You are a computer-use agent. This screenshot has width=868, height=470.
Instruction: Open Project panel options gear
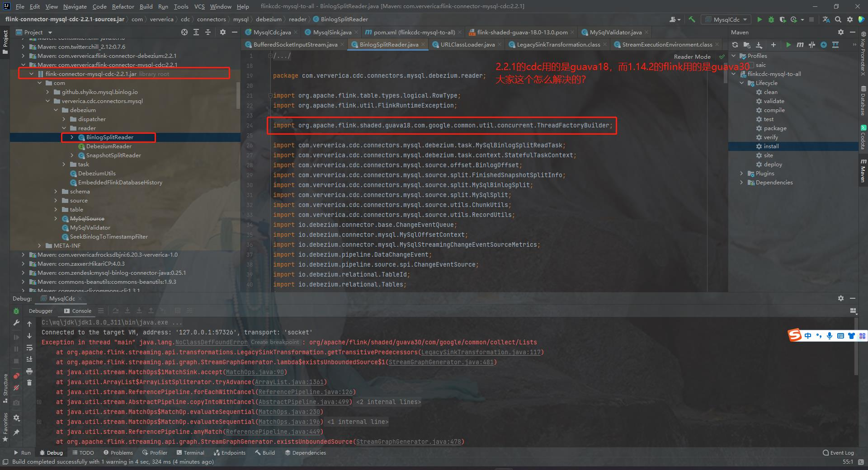click(x=222, y=32)
